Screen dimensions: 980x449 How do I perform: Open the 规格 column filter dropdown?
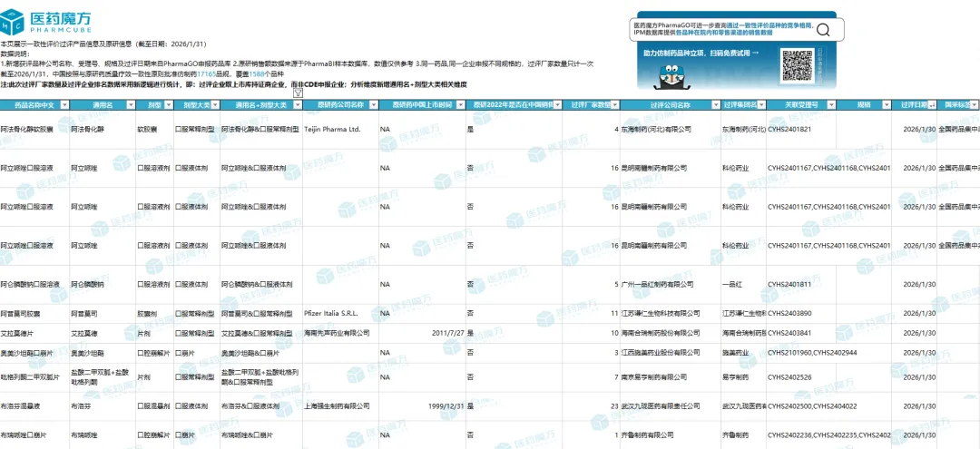(885, 105)
